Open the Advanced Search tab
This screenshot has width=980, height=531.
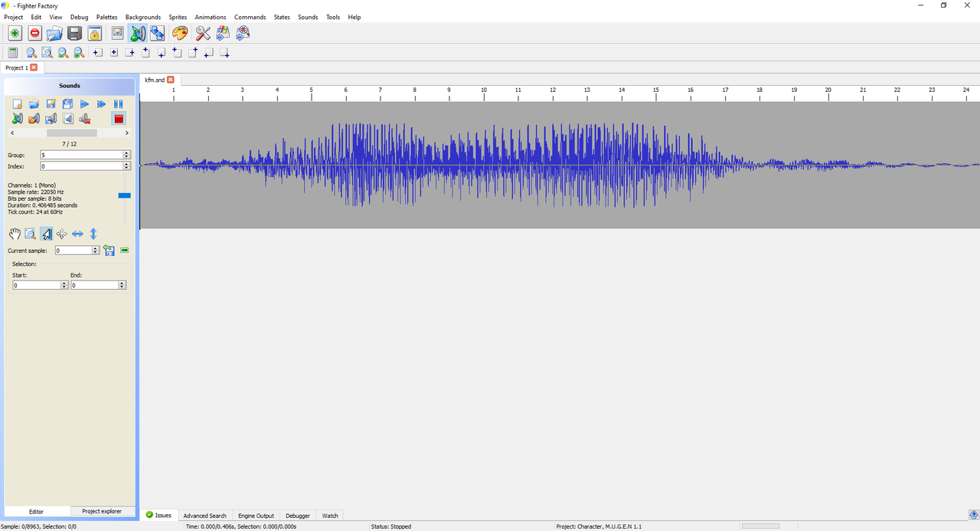(204, 516)
